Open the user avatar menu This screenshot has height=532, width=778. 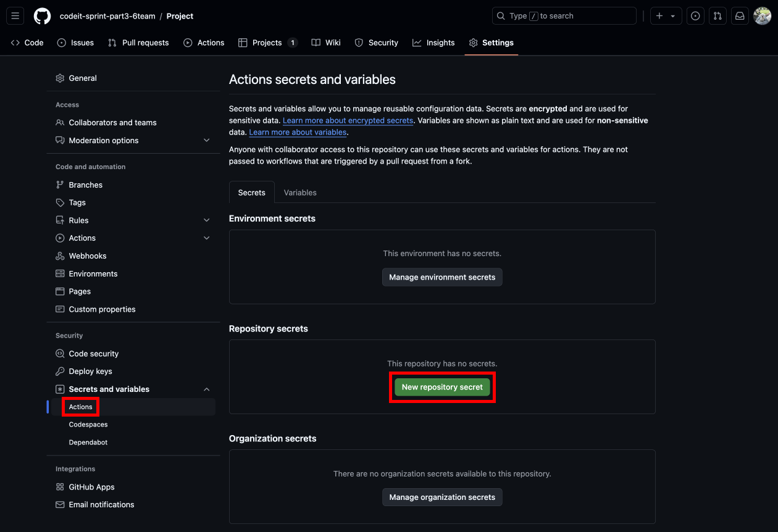click(x=762, y=16)
